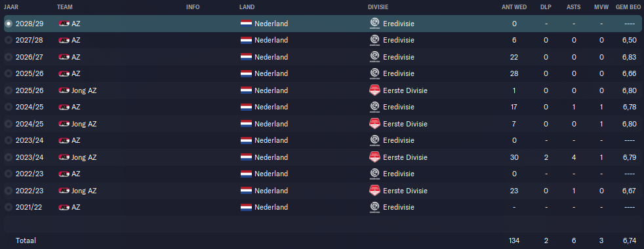
Task: Click Netherlands flag in 2026/27 row
Action: pyautogui.click(x=246, y=57)
